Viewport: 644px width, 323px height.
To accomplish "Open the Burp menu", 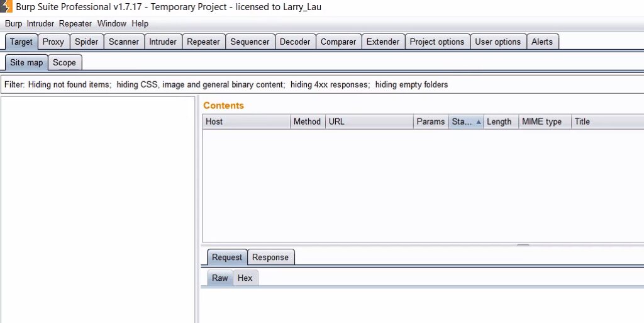I will coord(14,24).
